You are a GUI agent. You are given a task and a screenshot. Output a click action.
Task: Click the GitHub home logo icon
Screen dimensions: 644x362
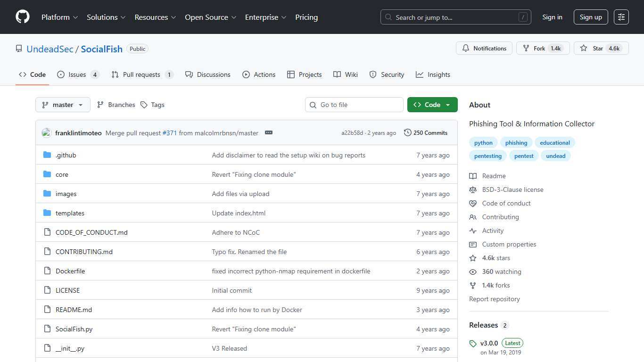click(x=22, y=17)
